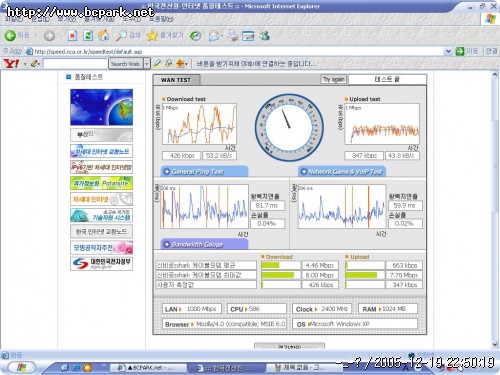Image resolution: width=500 pixels, height=375 pixels.
Task: Open Favorites using the star icon
Action: point(152,36)
